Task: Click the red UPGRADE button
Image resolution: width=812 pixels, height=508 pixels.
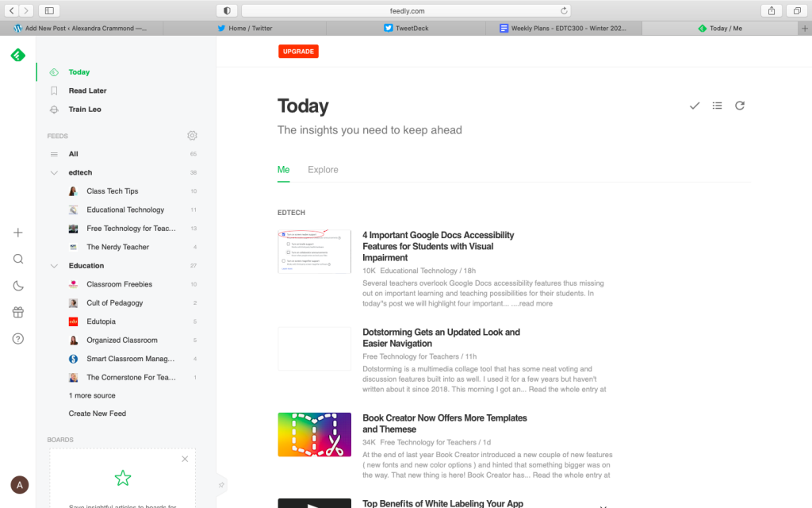Action: pos(298,52)
